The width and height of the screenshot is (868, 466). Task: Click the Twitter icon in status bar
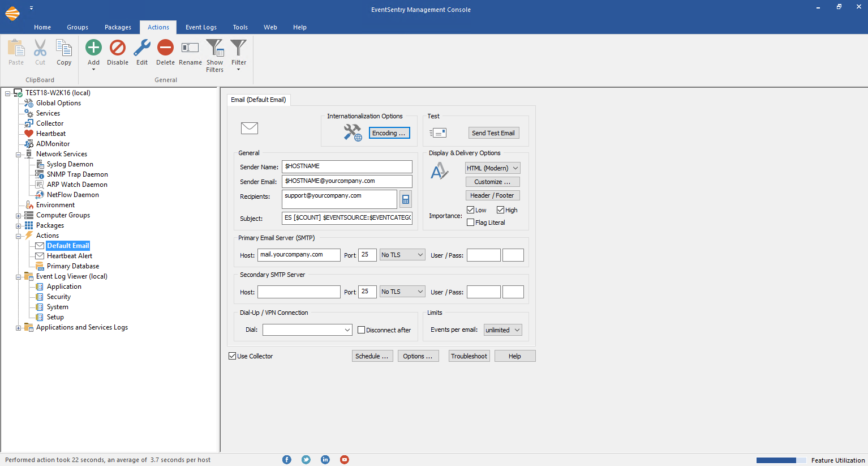click(x=306, y=460)
